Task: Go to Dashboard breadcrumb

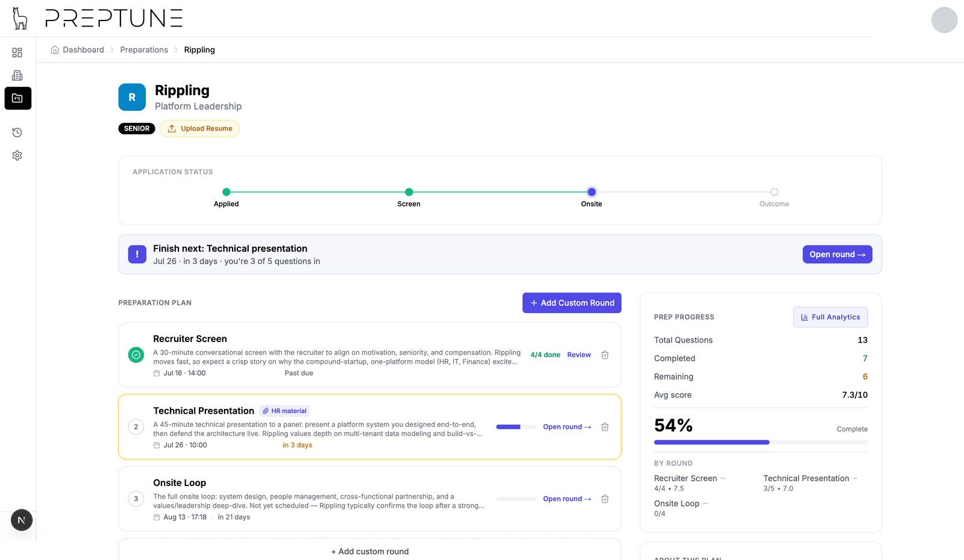Action: tap(83, 50)
